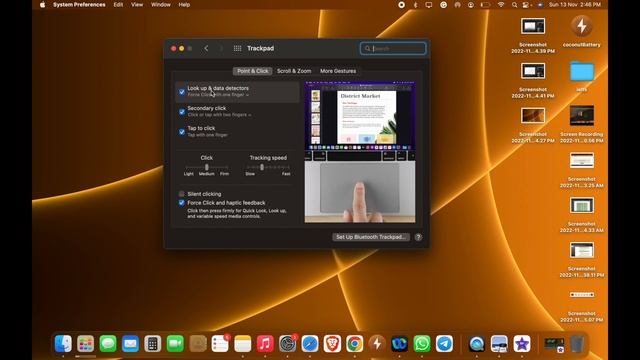Open Control Center in menu bar
The height and width of the screenshot is (360, 640).
tap(527, 5)
